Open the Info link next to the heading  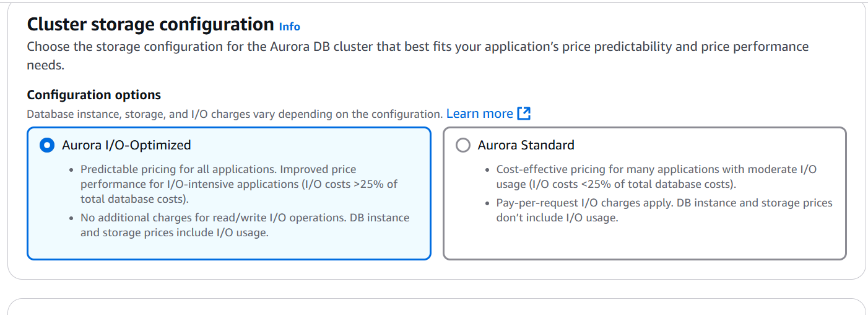(x=289, y=27)
